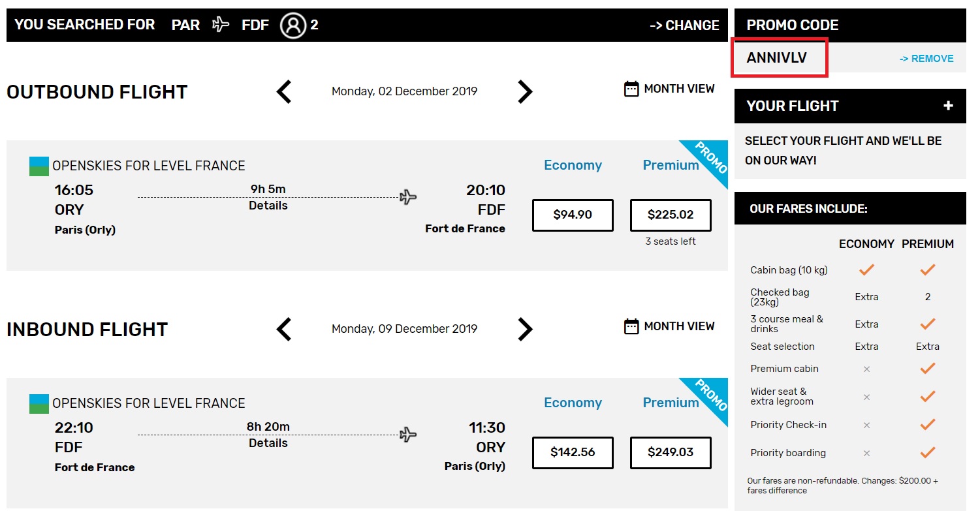Select outbound Economy fare $94.90
980x511 pixels.
tap(573, 215)
